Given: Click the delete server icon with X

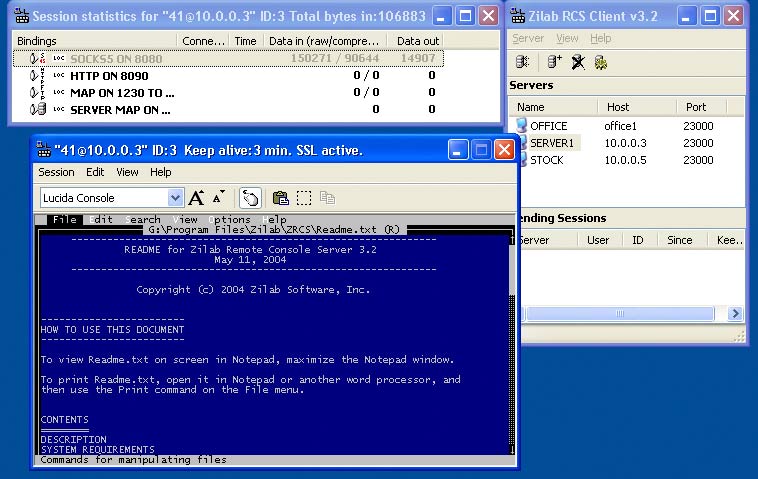Looking at the screenshot, I should (578, 62).
